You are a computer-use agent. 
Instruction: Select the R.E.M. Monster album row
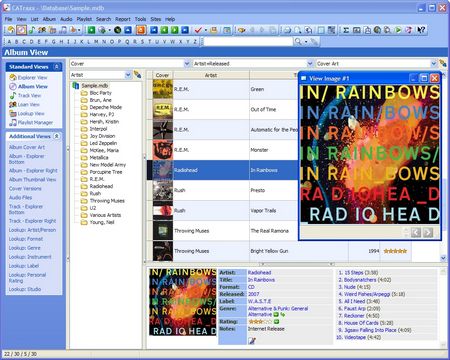(x=222, y=150)
